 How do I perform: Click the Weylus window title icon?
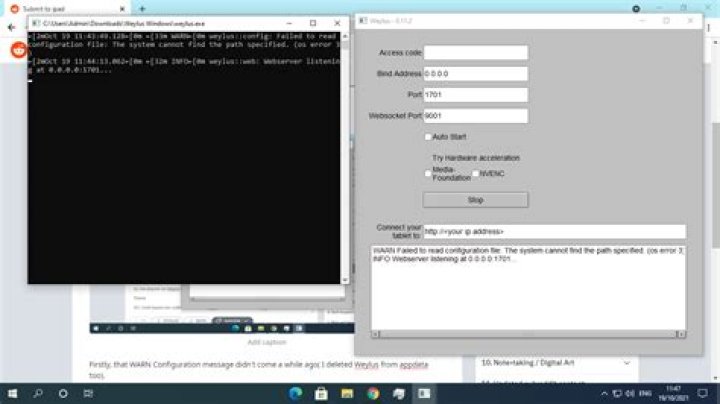pyautogui.click(x=363, y=21)
